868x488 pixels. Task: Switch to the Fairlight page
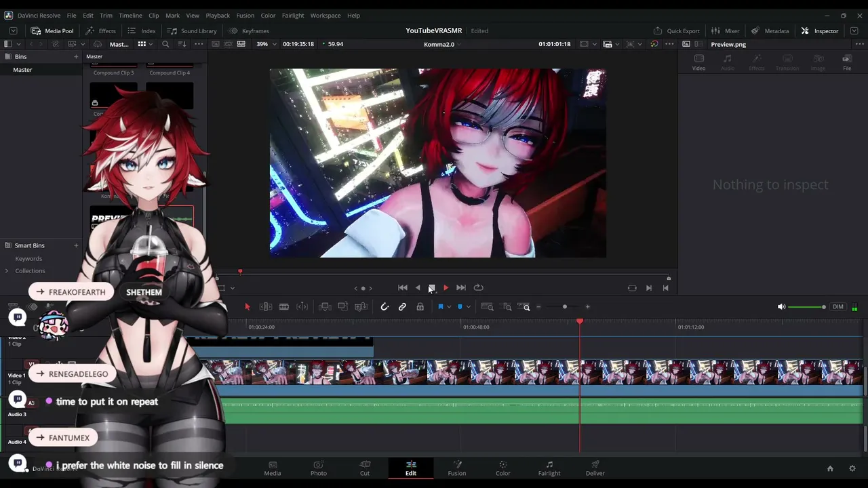pos(549,468)
